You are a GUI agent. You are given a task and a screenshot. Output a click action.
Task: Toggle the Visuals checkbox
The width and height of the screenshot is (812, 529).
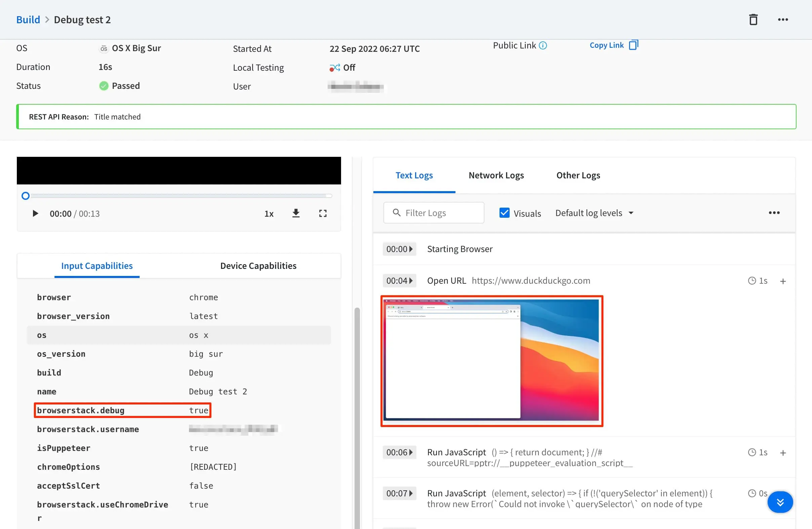coord(504,213)
